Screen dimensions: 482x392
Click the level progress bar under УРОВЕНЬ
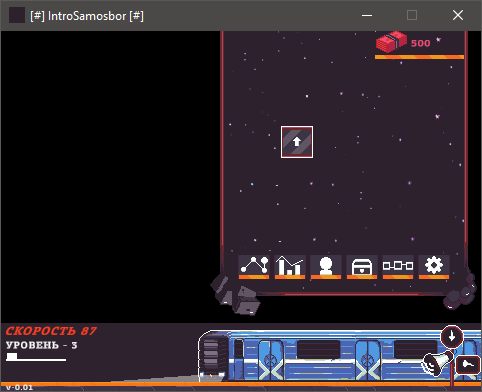pyautogui.click(x=36, y=357)
